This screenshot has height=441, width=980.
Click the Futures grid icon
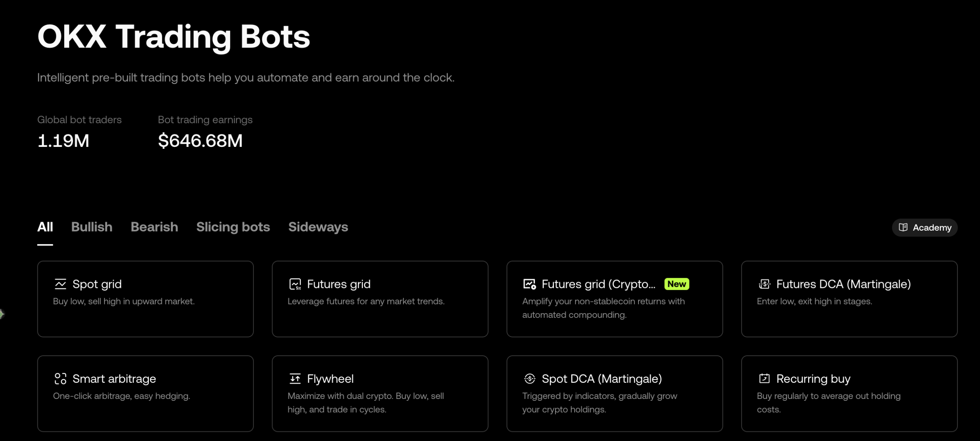tap(295, 284)
